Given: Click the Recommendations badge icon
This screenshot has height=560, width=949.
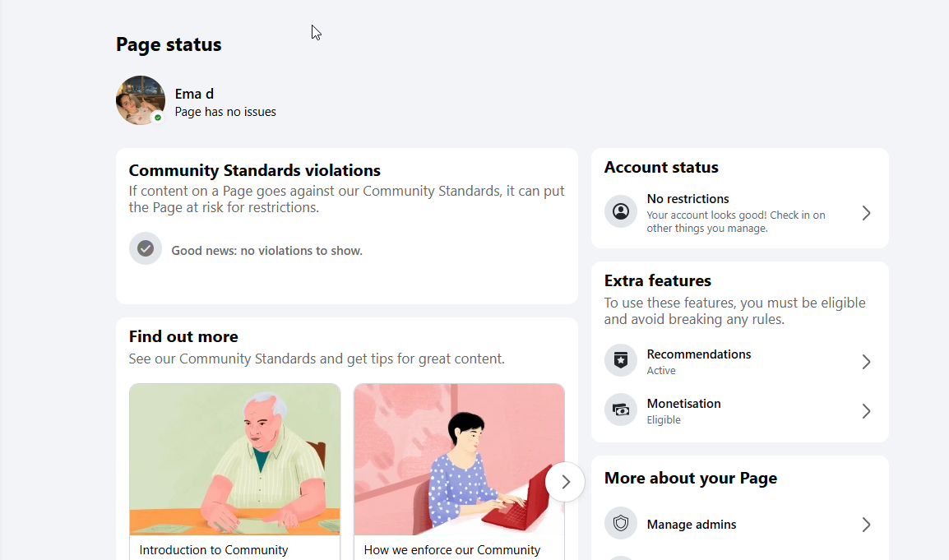Looking at the screenshot, I should coord(620,361).
